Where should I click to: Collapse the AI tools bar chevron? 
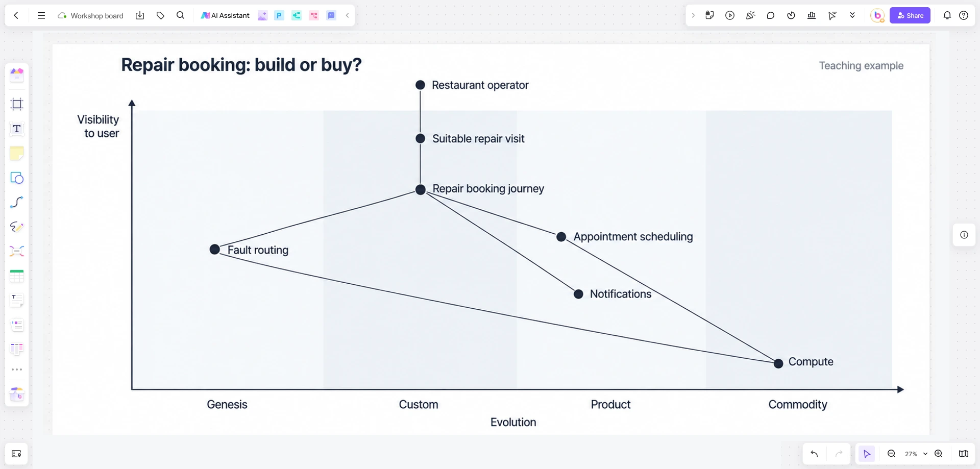point(347,15)
